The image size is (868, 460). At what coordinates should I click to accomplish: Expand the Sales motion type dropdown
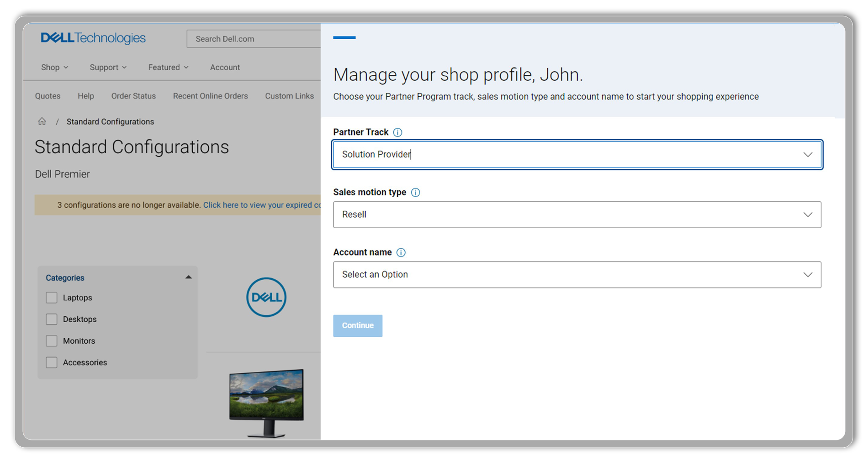click(x=577, y=215)
